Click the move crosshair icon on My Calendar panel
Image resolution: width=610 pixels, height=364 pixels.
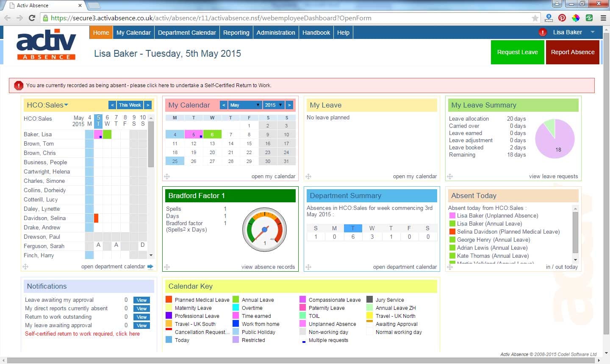[x=167, y=176]
